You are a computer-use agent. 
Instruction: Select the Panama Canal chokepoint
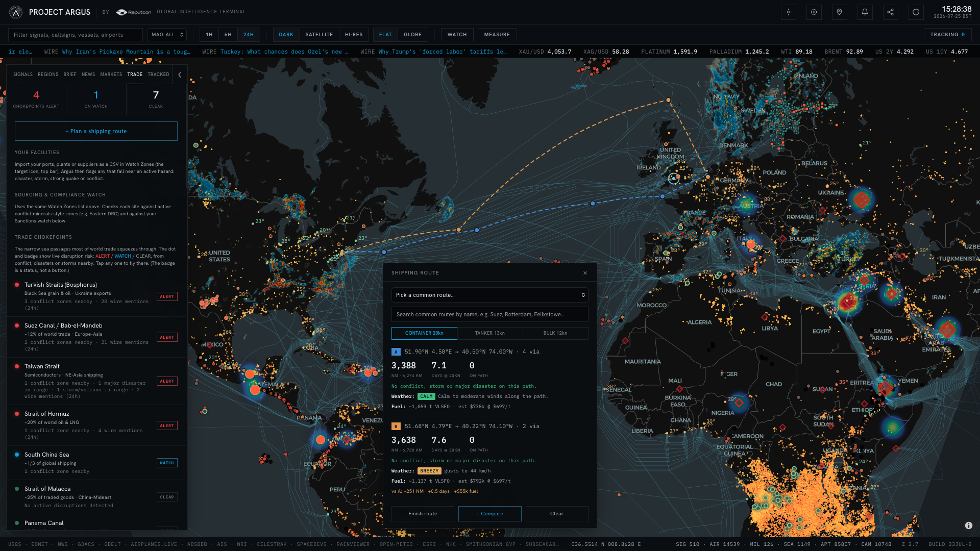(96, 523)
